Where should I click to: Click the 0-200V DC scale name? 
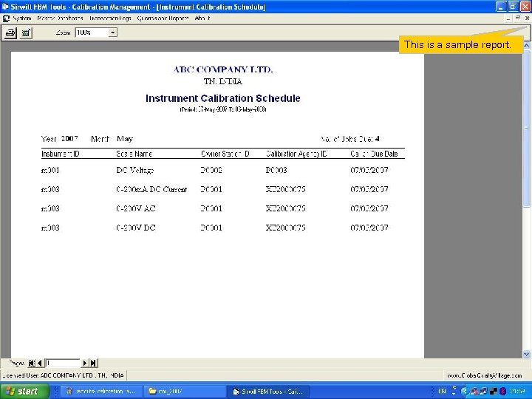pos(136,228)
